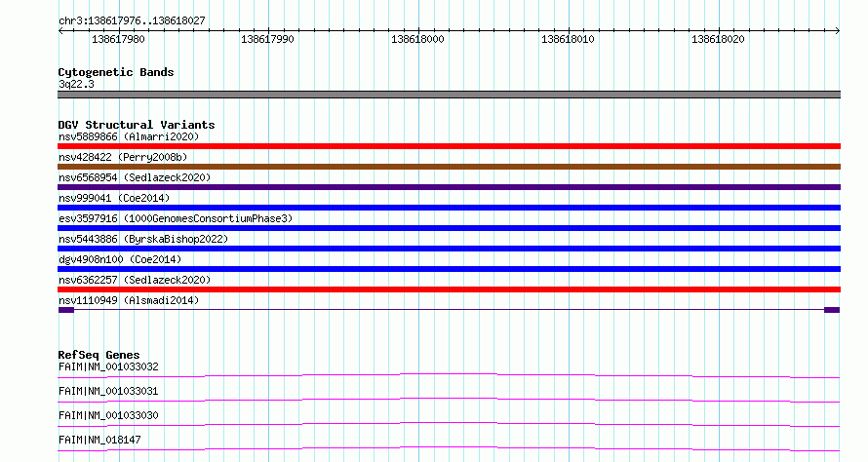Open gene FAIM|NM_001033031 label

[108, 391]
